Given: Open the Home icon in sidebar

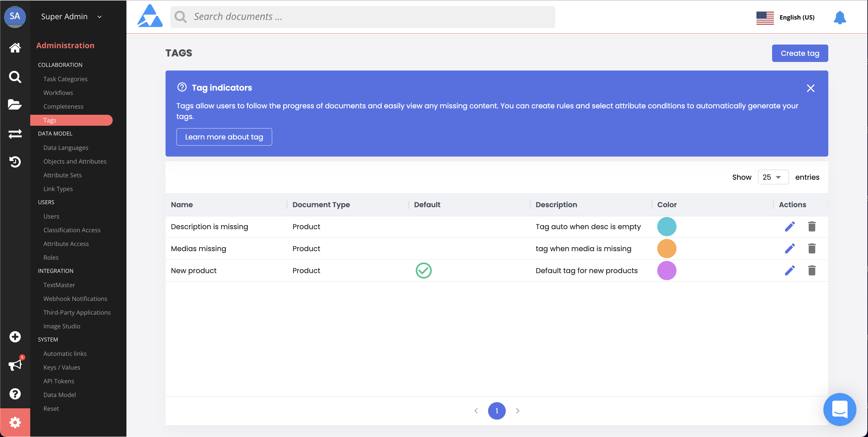Looking at the screenshot, I should coord(15,48).
